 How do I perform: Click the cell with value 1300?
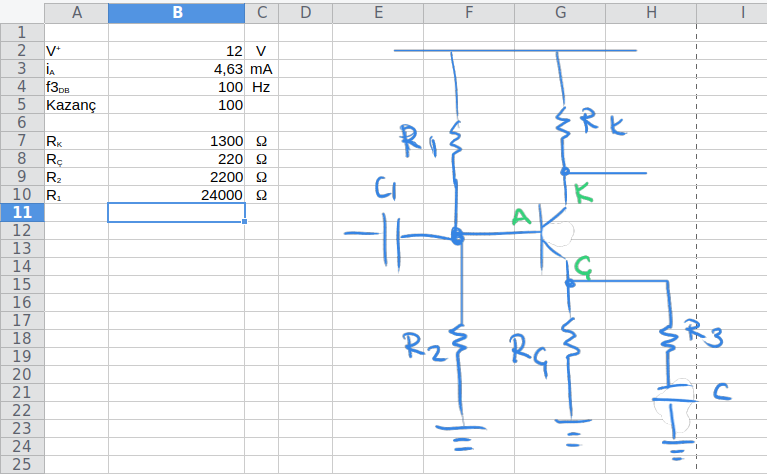(177, 141)
